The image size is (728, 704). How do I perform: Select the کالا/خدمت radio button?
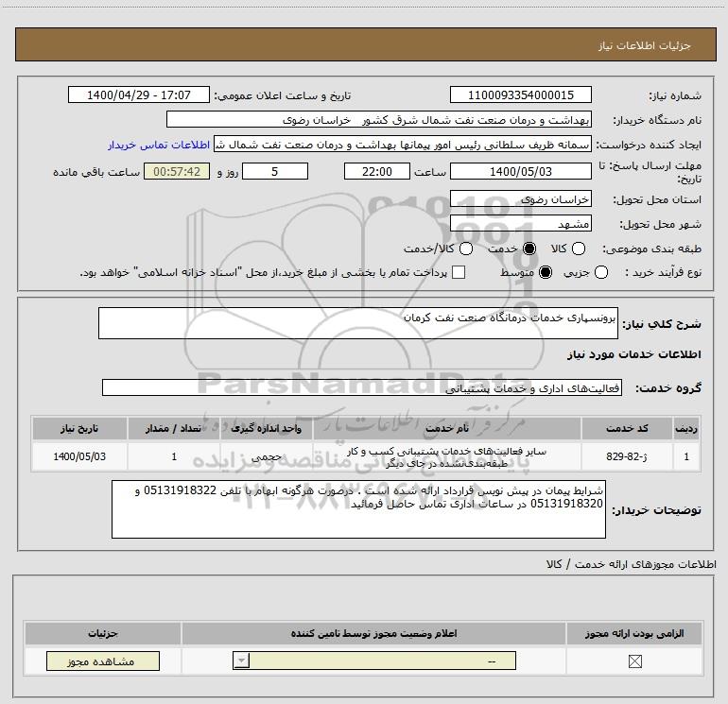[466, 249]
